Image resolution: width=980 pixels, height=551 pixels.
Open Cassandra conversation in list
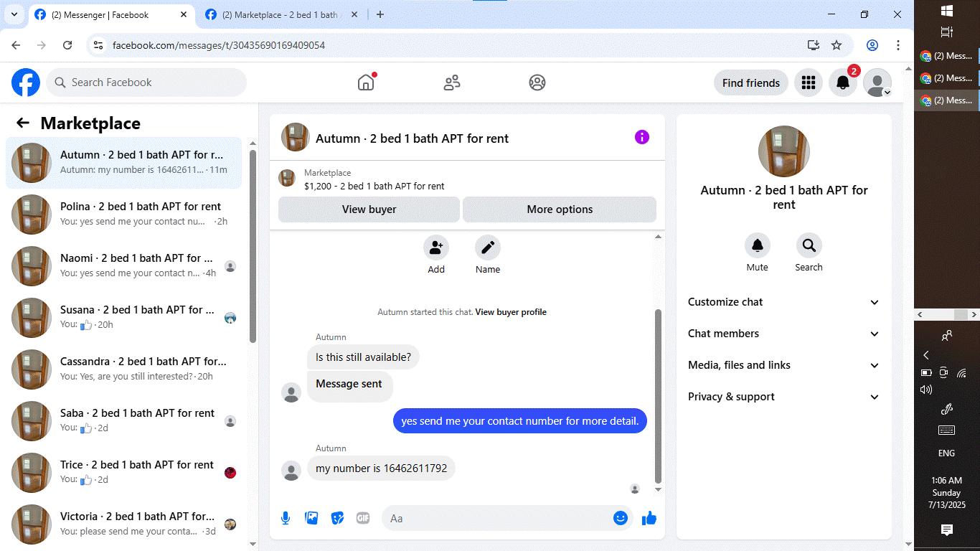[x=123, y=369]
